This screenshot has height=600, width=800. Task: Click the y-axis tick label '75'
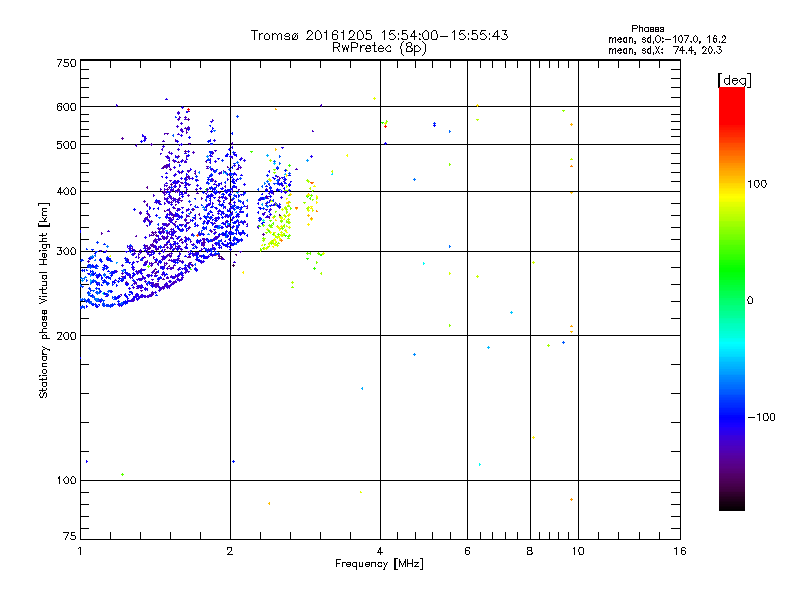pyautogui.click(x=70, y=536)
